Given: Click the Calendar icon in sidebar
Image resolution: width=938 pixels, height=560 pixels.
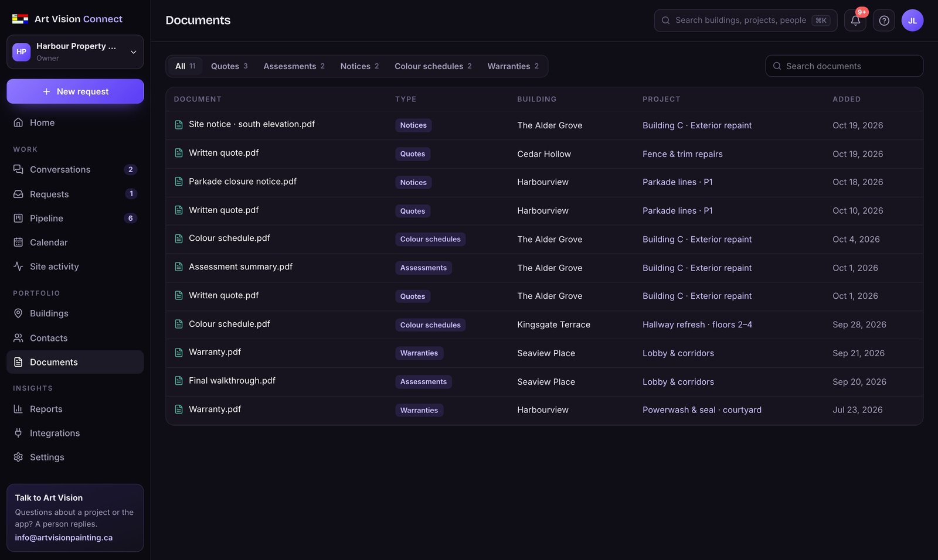Looking at the screenshot, I should pyautogui.click(x=18, y=242).
